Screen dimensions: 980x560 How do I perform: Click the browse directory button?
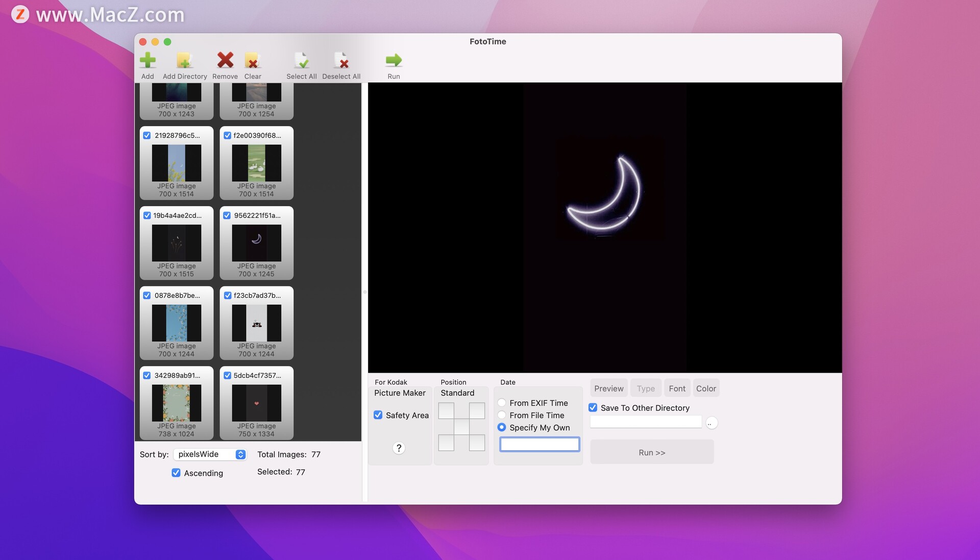coord(712,423)
